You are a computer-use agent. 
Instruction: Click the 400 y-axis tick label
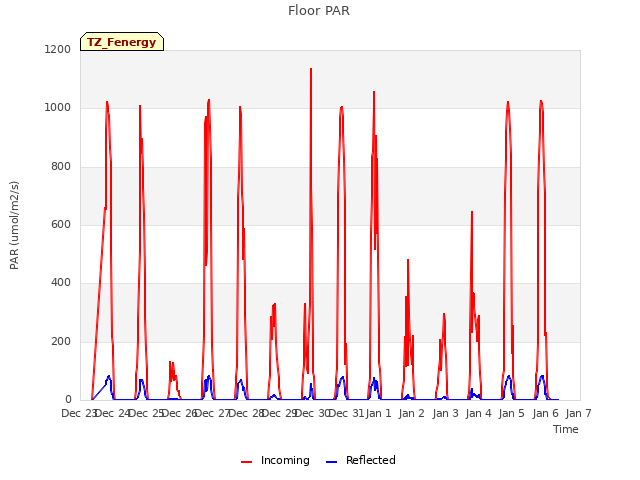point(61,282)
